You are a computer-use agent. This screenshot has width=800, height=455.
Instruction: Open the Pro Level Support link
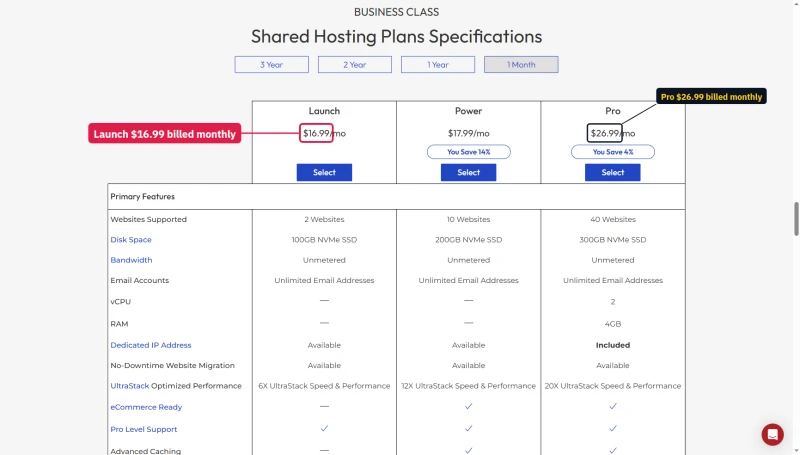pos(143,429)
